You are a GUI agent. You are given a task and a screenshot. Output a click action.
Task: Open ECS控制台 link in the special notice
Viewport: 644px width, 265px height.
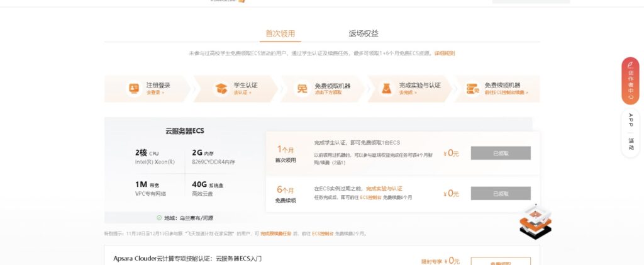coord(323,234)
